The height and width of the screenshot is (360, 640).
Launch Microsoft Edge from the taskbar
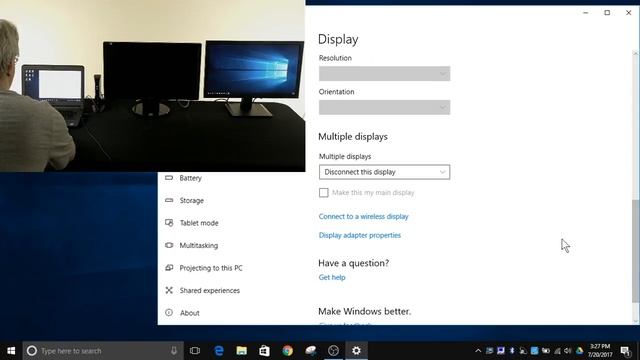click(x=219, y=351)
